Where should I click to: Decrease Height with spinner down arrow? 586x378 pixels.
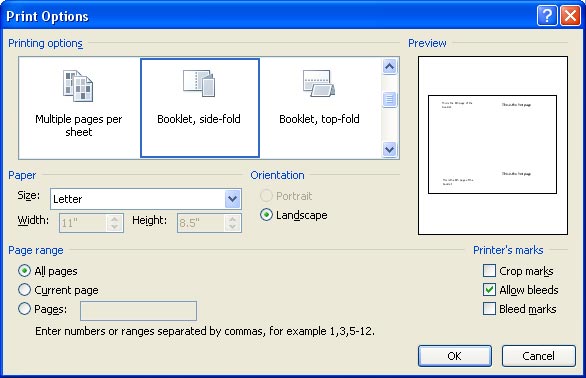232,227
